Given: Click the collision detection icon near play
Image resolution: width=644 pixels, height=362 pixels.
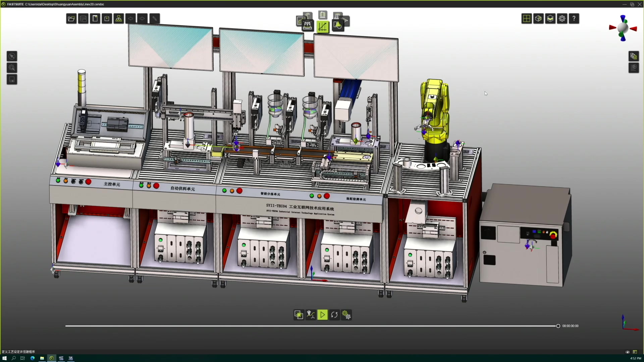Looking at the screenshot, I should pos(299,315).
